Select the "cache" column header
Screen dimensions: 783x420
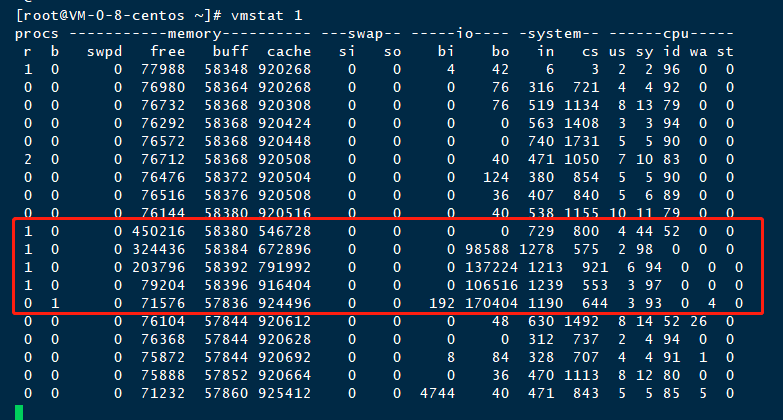[x=289, y=51]
